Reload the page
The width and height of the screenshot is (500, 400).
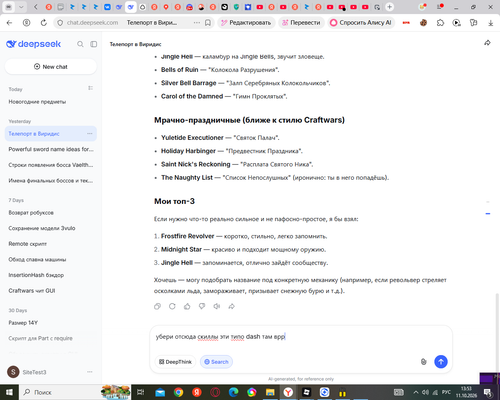click(x=44, y=23)
